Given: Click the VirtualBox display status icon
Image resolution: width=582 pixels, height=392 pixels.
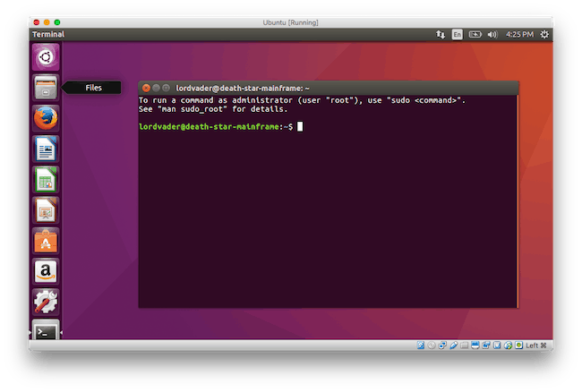Looking at the screenshot, I should tap(475, 345).
